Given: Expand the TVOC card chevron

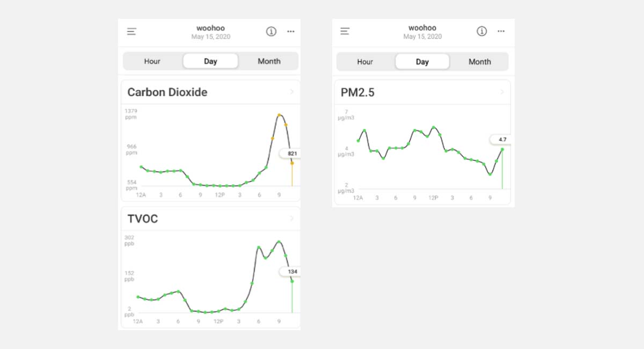Looking at the screenshot, I should [x=292, y=219].
